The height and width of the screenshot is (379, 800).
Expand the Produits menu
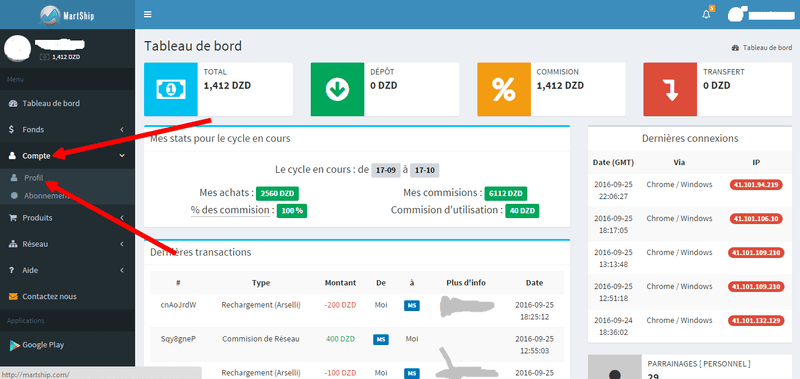pos(67,218)
